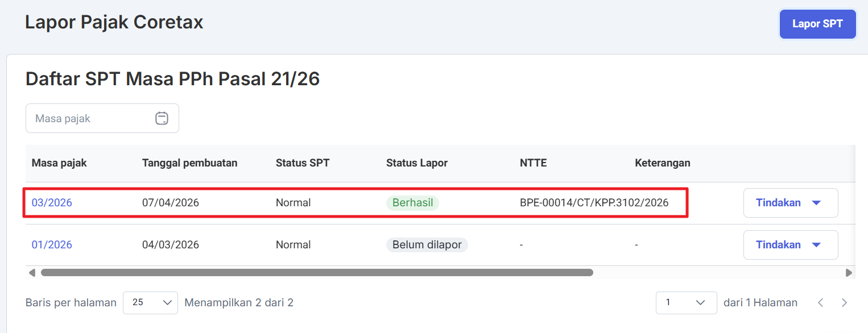The width and height of the screenshot is (868, 333).
Task: Click the Status Lapor column header
Action: (416, 163)
